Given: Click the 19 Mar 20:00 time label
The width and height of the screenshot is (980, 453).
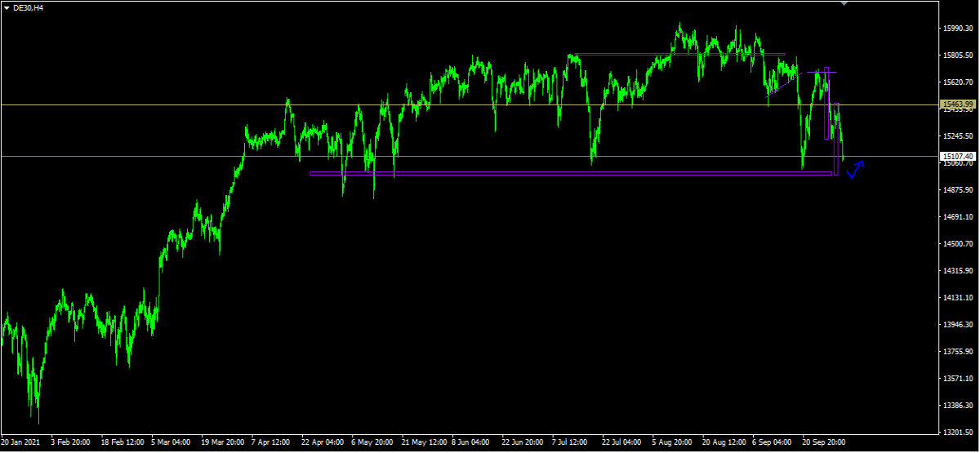Looking at the screenshot, I should click(x=221, y=442).
